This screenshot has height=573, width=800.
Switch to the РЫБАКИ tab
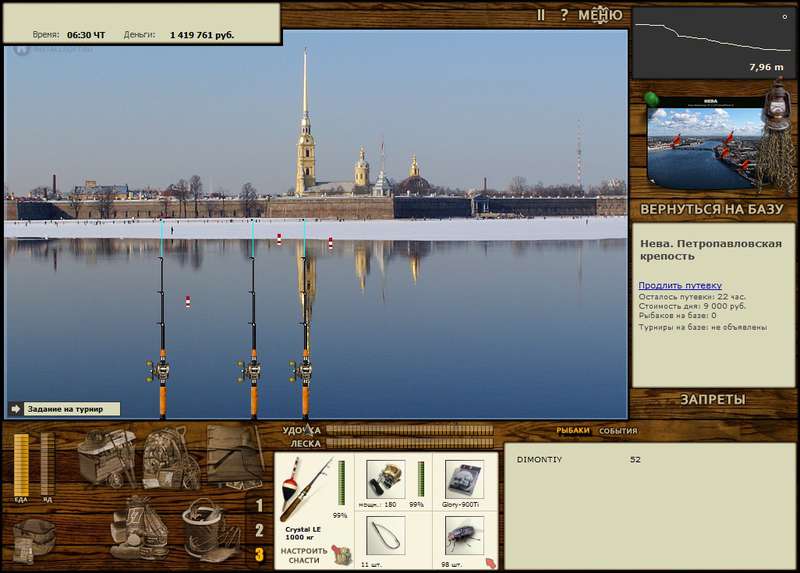(x=572, y=431)
